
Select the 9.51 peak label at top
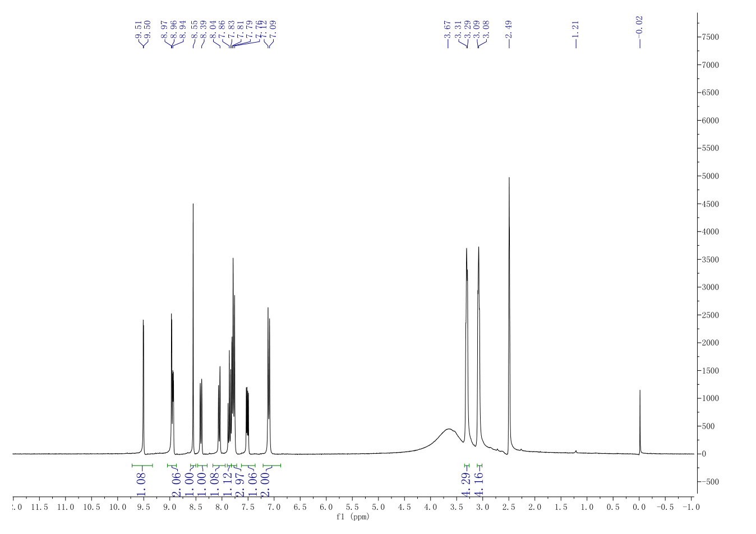coord(139,29)
